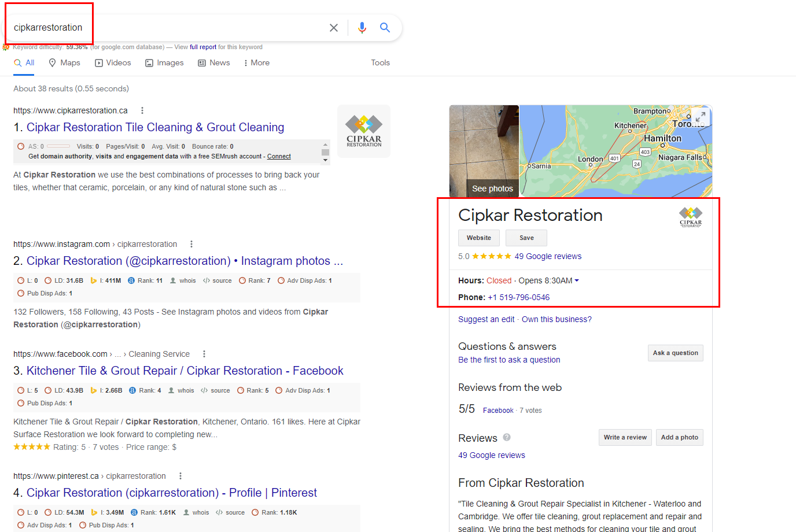The image size is (796, 532).
Task: Click the map of the Kitchener area
Action: pos(616,152)
